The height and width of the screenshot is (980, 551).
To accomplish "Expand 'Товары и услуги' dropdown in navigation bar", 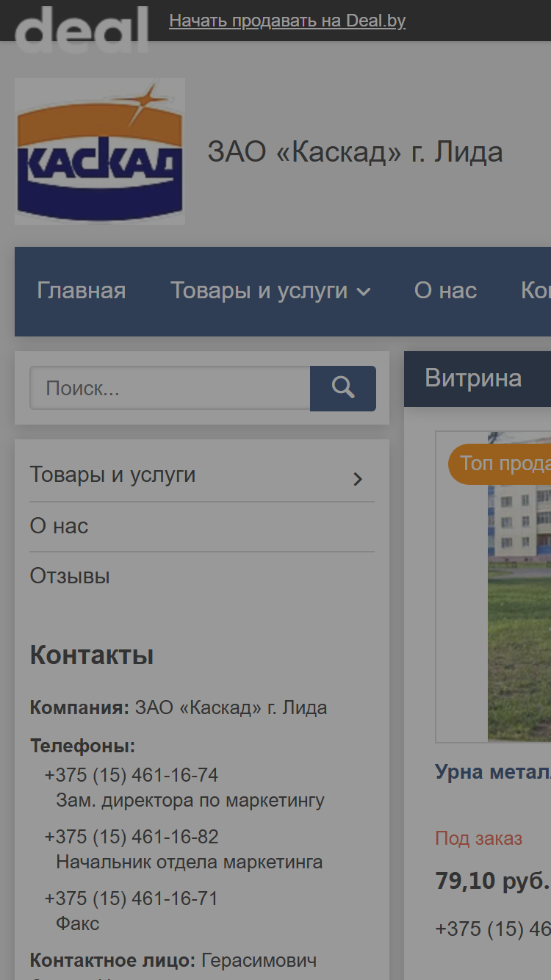I will tap(270, 290).
